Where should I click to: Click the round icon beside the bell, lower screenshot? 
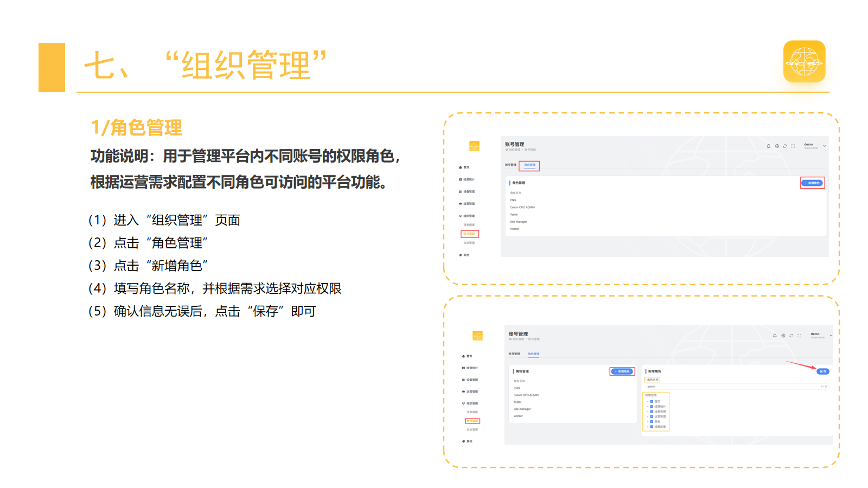[x=783, y=336]
